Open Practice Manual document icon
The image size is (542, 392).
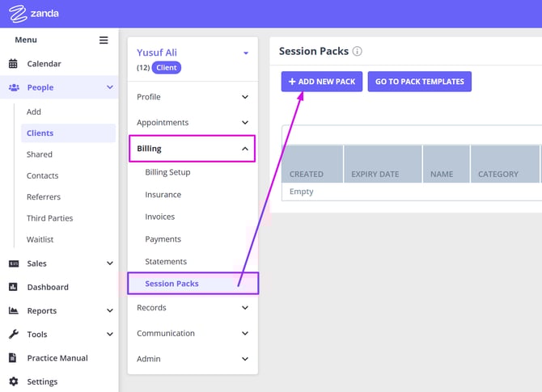[13, 358]
